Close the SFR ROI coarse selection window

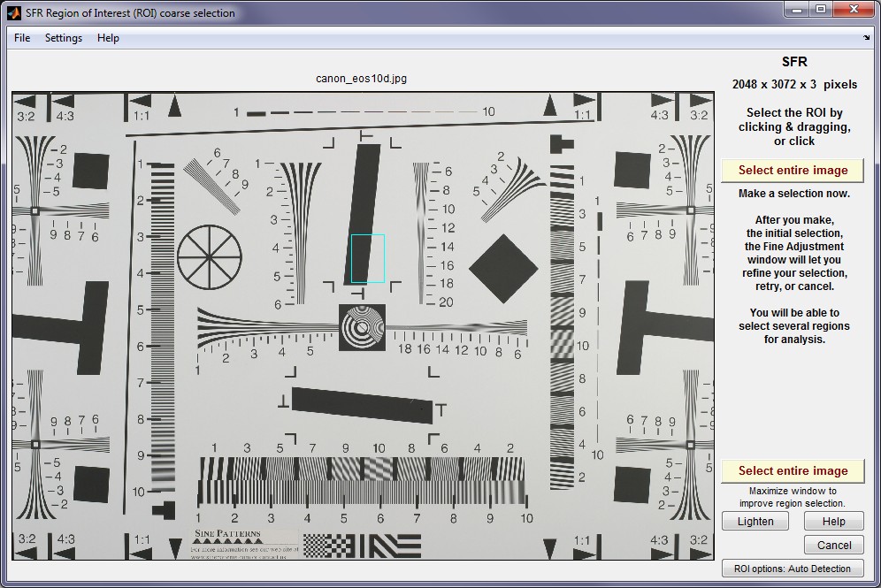(854, 10)
